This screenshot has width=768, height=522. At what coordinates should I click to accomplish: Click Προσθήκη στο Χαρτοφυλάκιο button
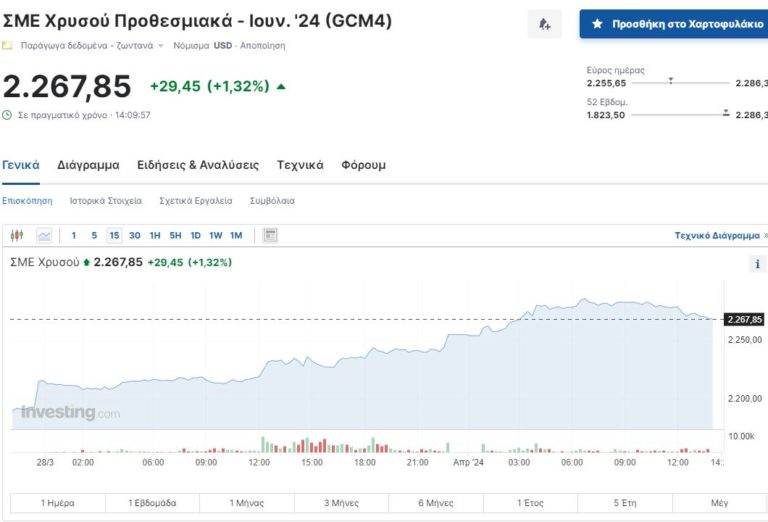coord(673,24)
